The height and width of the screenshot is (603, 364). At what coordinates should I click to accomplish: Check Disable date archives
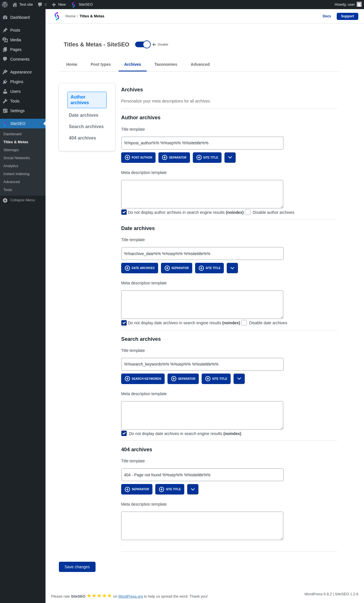pos(244,323)
